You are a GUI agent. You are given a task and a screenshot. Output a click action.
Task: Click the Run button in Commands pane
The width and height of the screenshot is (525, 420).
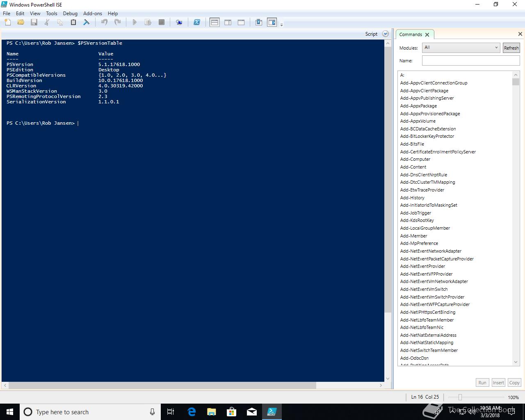[482, 383]
